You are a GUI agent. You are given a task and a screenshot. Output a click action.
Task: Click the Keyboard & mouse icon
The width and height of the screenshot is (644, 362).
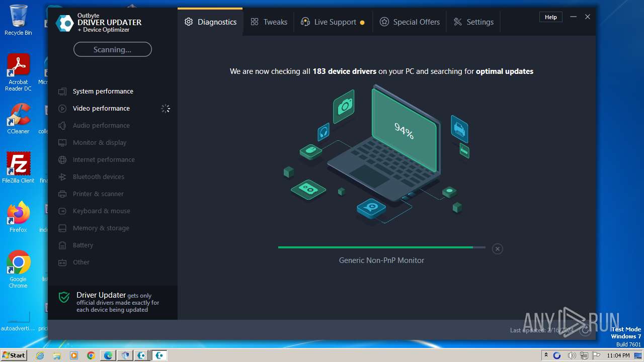click(62, 211)
